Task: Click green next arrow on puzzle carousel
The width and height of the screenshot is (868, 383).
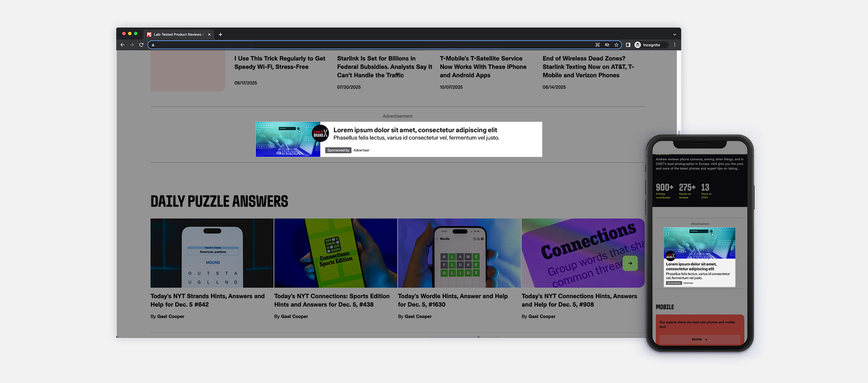Action: (x=630, y=263)
